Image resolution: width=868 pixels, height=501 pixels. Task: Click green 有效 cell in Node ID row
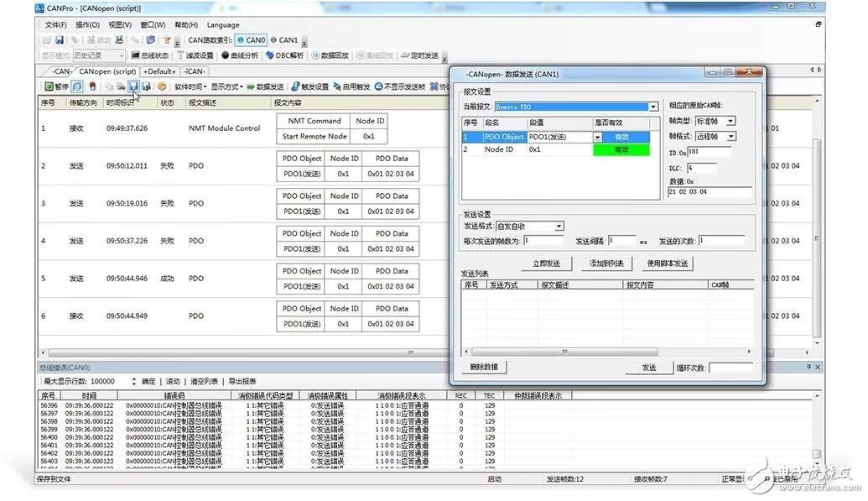pyautogui.click(x=621, y=149)
